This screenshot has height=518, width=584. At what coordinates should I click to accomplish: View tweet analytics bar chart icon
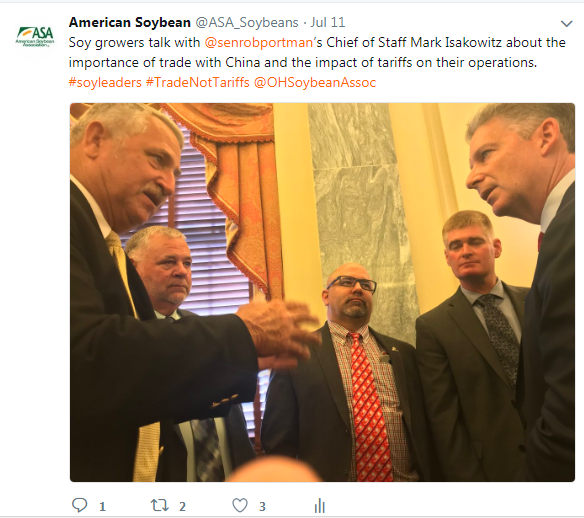(x=320, y=505)
